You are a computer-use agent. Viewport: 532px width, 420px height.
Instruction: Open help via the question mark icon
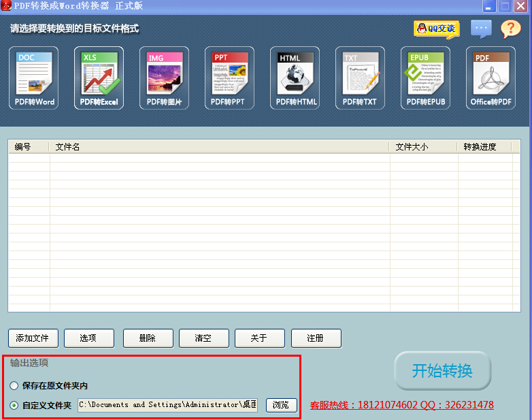[x=510, y=29]
